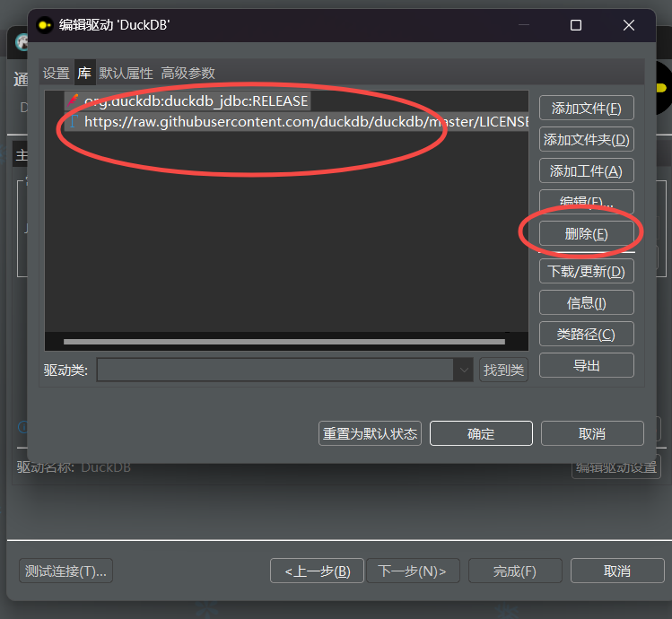Open the 驱动类 combo box dropdown arrow
This screenshot has width=672, height=619.
(464, 370)
